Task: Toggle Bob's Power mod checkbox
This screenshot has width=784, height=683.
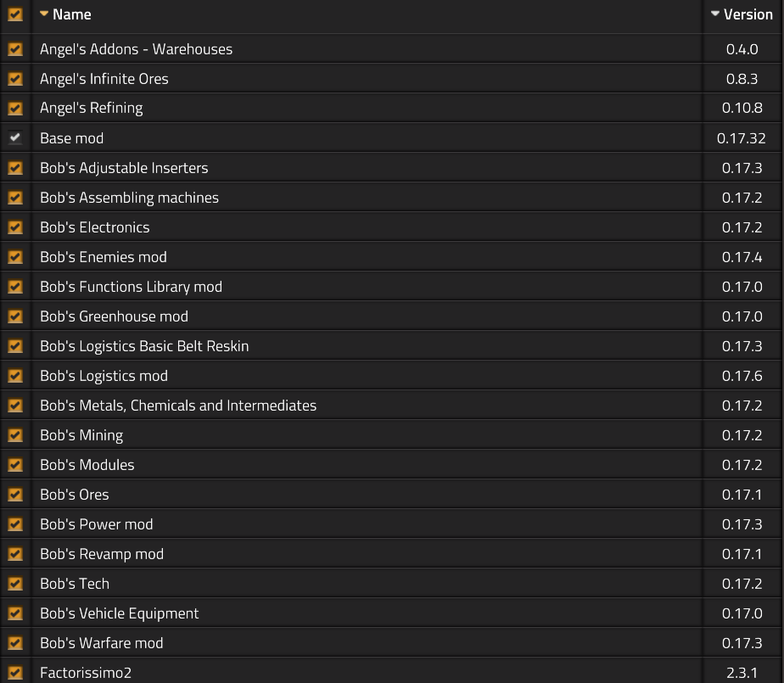Action: coord(15,524)
